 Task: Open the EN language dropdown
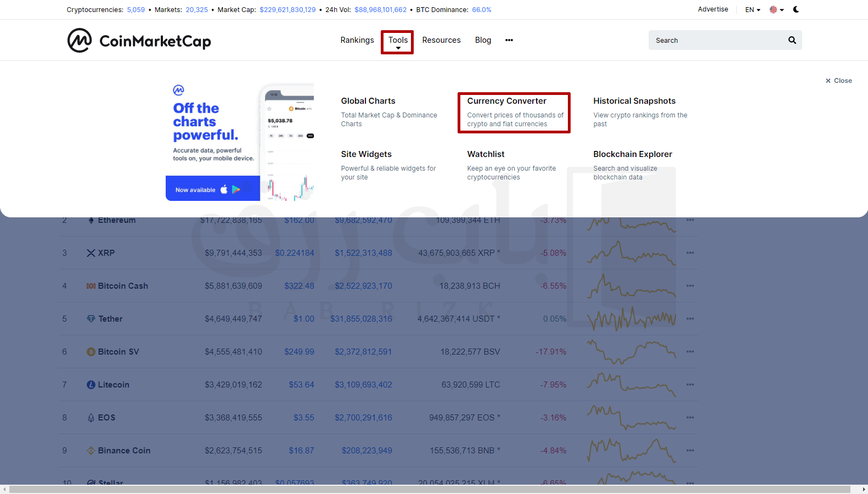pos(752,9)
